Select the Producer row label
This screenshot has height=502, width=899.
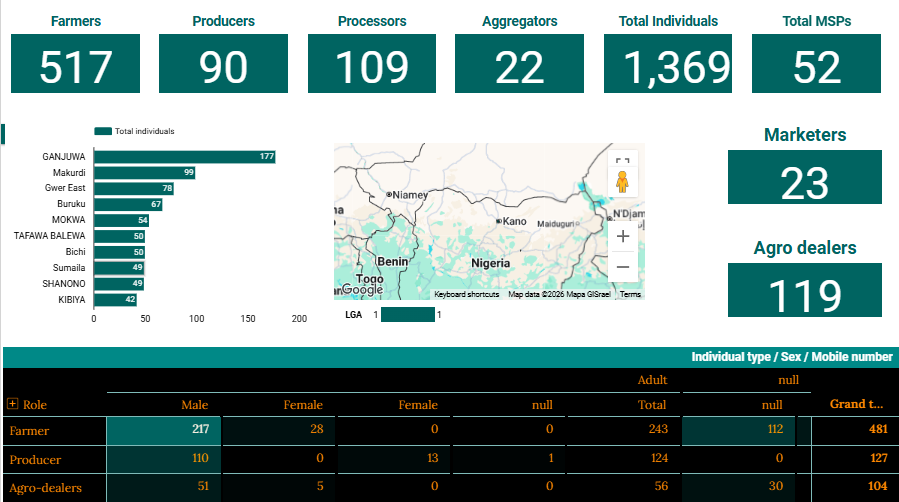[x=35, y=460]
